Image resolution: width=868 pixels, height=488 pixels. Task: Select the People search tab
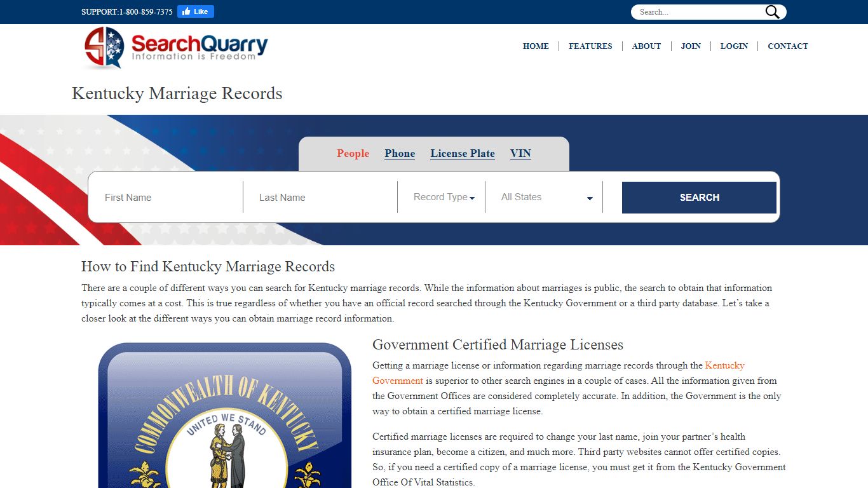tap(353, 153)
